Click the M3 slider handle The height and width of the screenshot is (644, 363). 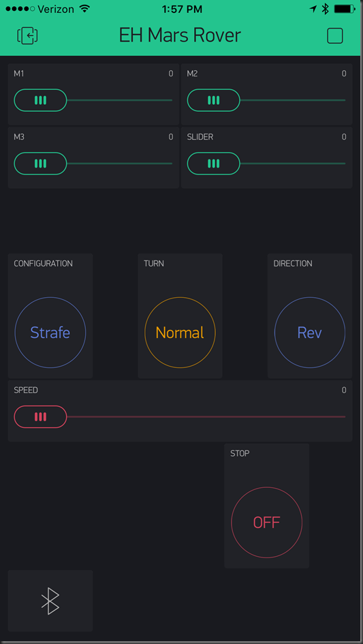(40, 164)
